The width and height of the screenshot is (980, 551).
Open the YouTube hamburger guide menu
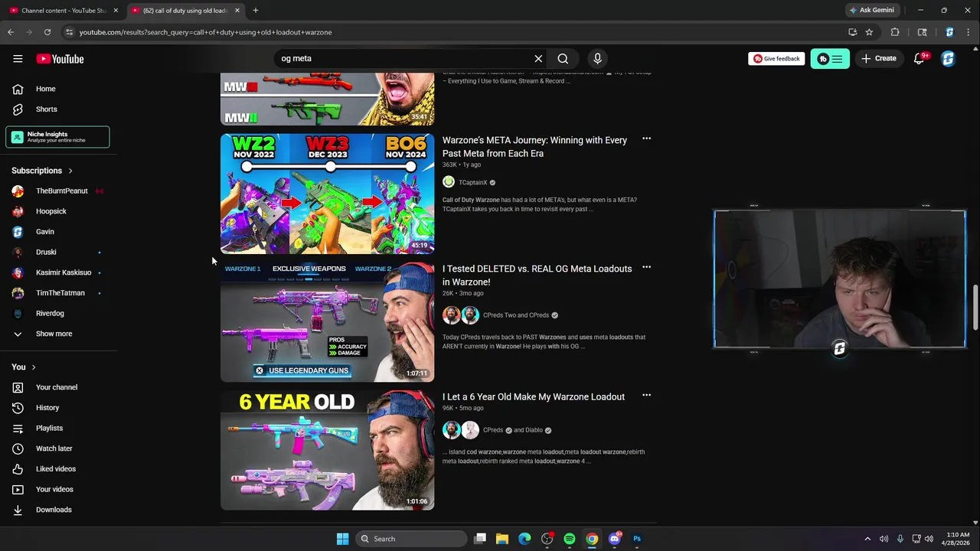click(18, 59)
